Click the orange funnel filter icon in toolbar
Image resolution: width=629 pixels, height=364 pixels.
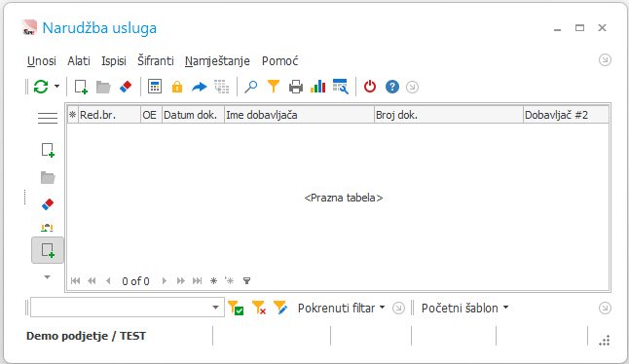click(x=274, y=87)
